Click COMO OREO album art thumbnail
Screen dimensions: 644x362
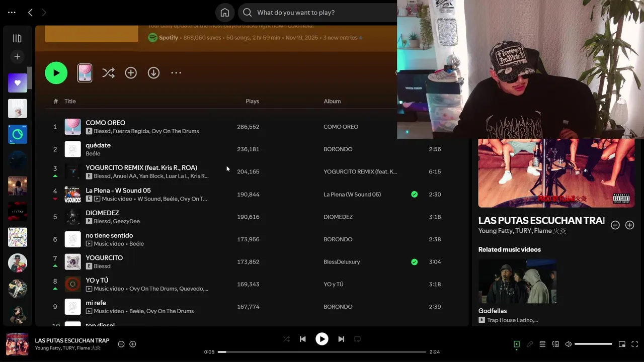pos(73,127)
